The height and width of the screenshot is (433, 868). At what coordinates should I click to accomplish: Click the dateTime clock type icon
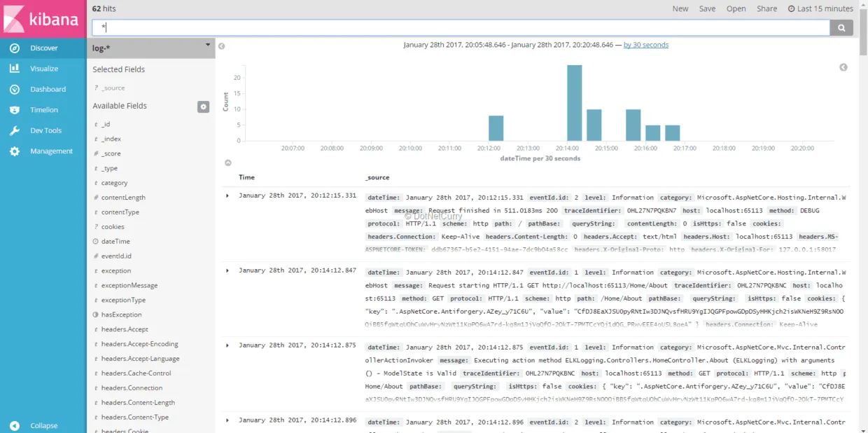click(96, 241)
